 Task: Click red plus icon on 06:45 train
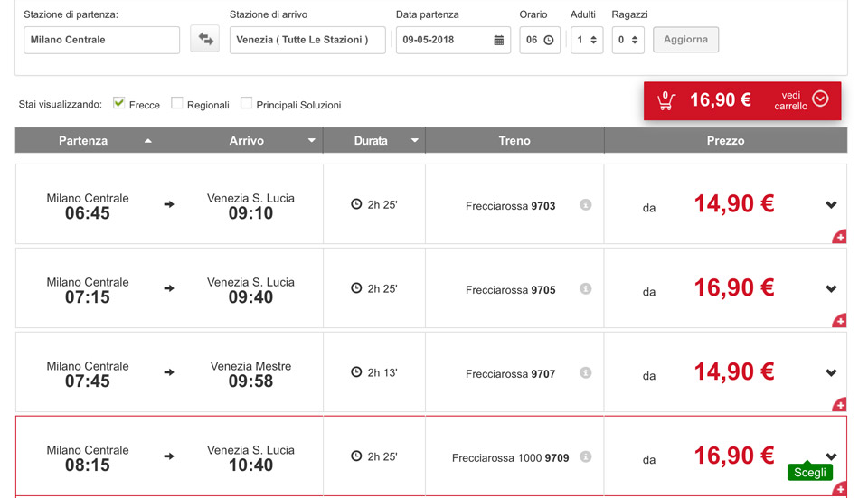(x=839, y=237)
